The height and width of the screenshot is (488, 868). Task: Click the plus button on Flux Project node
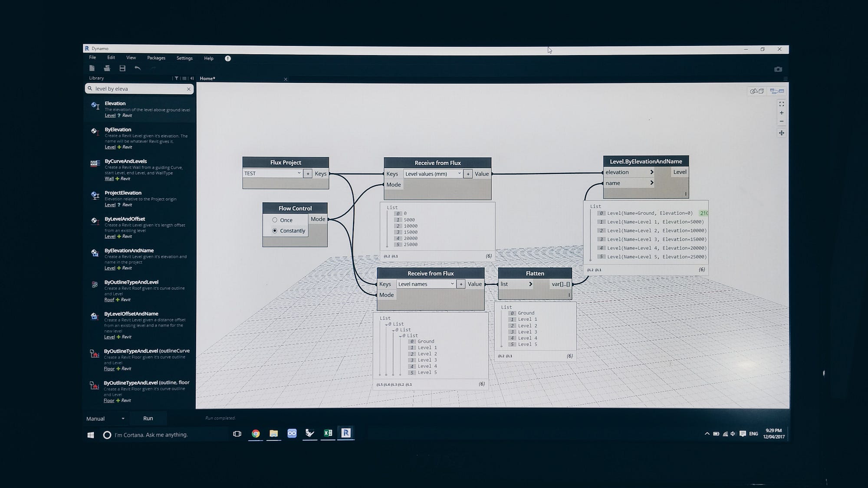(x=308, y=174)
